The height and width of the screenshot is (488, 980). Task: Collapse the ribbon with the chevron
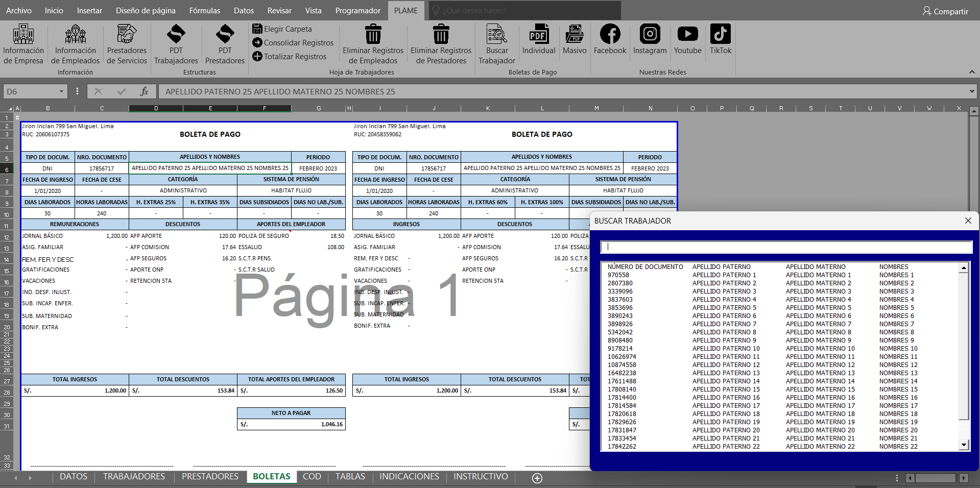pyautogui.click(x=972, y=72)
